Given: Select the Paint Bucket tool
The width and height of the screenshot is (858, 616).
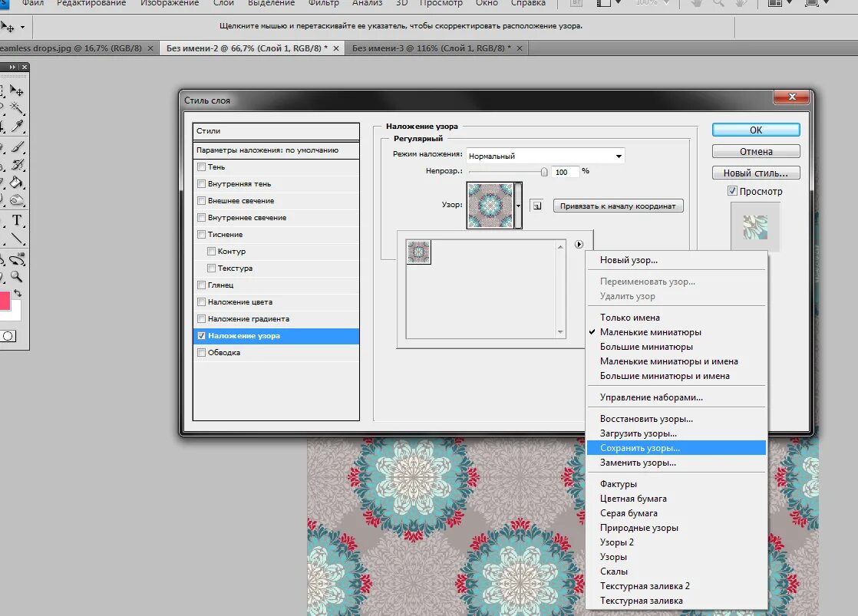Looking at the screenshot, I should point(17,182).
